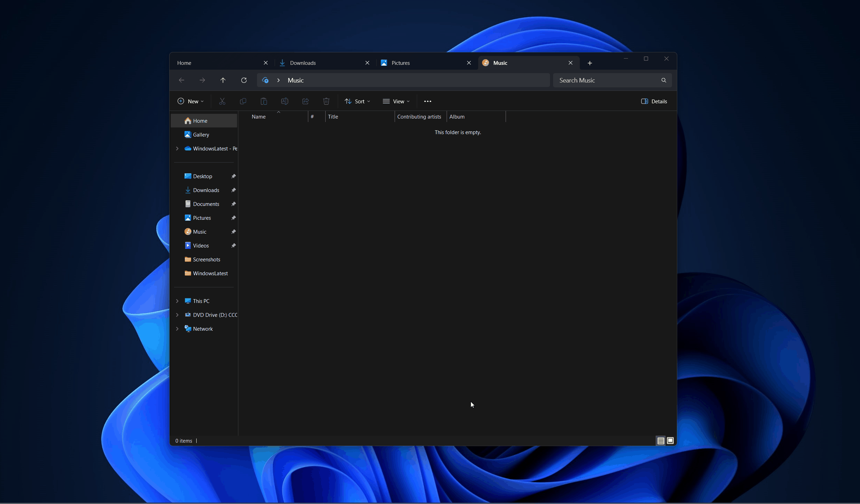The width and height of the screenshot is (860, 504).
Task: Toggle the compact view layout button
Action: (x=661, y=441)
